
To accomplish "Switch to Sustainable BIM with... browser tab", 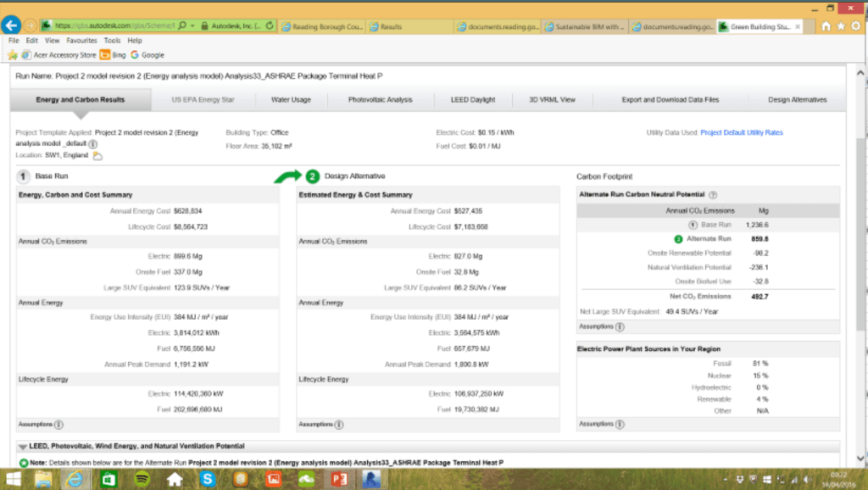I will pos(585,26).
